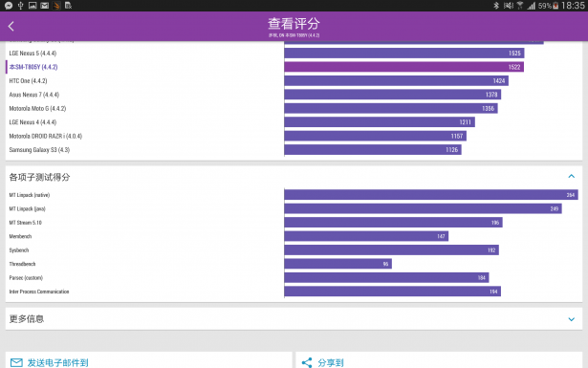The height and width of the screenshot is (368, 588).
Task: Select the highlighted SM-T805Y (4.4.2) row
Action: [x=294, y=67]
